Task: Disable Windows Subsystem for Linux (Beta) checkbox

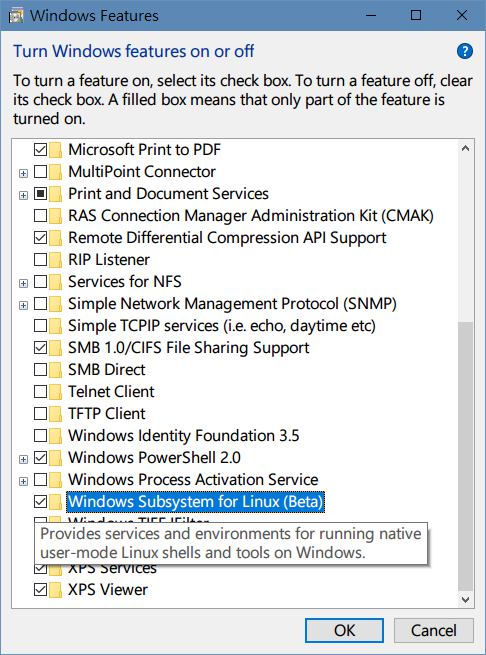Action: tap(41, 502)
